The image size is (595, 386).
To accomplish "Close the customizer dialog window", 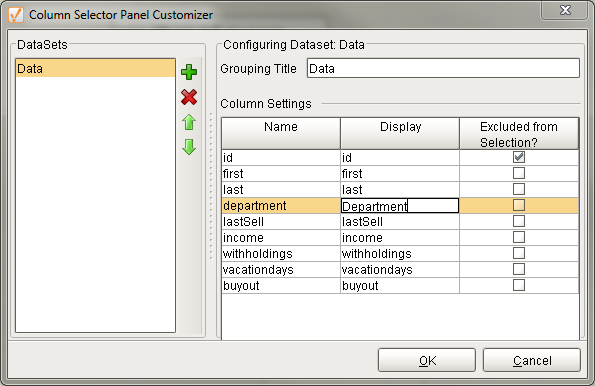I will [x=565, y=10].
